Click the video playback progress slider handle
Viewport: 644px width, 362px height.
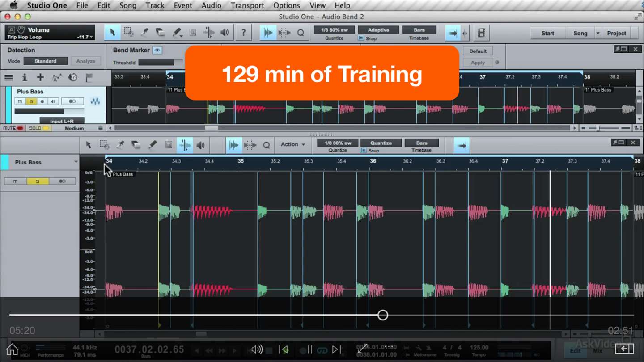(x=383, y=315)
